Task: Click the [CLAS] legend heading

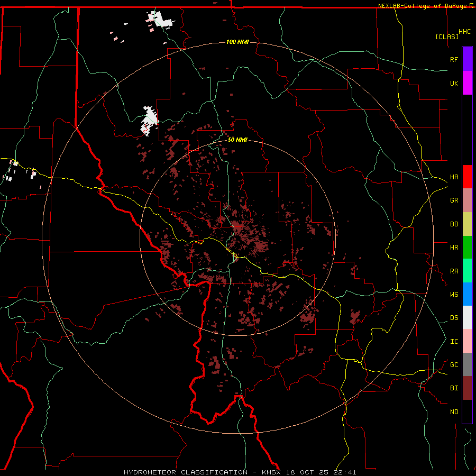Action: [447, 36]
